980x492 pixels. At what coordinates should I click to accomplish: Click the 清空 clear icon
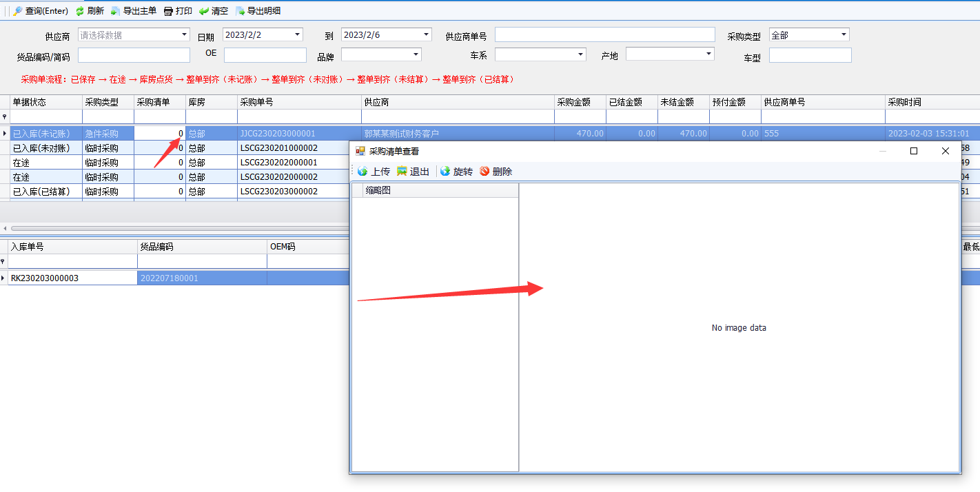tap(204, 11)
